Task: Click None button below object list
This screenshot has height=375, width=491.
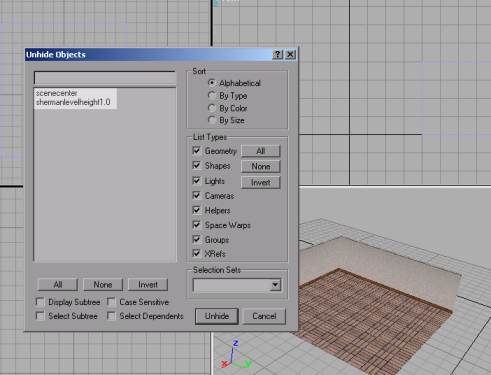Action: click(103, 285)
